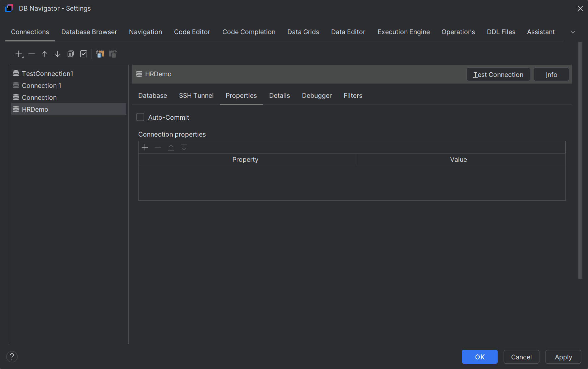Create a new connection using the plus icon
The height and width of the screenshot is (369, 588).
click(18, 54)
